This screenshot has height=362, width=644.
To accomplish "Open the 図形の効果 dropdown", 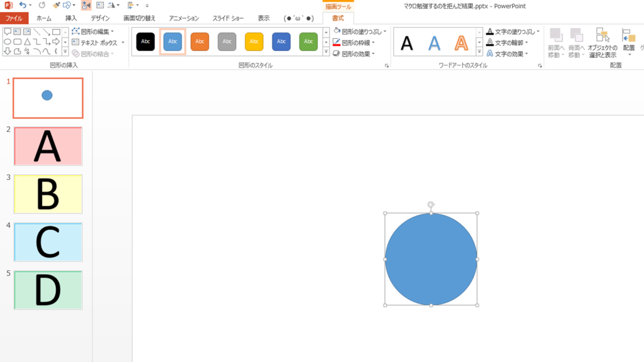I will (353, 54).
